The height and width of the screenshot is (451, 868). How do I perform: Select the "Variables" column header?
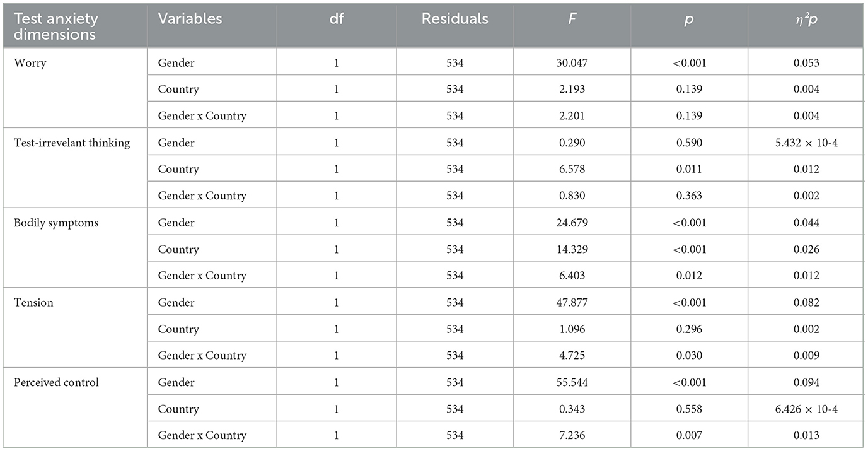[x=190, y=19]
